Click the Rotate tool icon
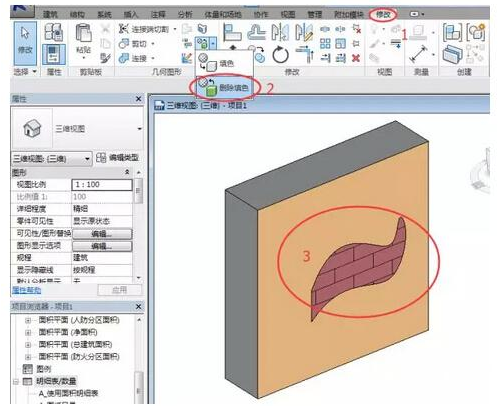 [280, 54]
